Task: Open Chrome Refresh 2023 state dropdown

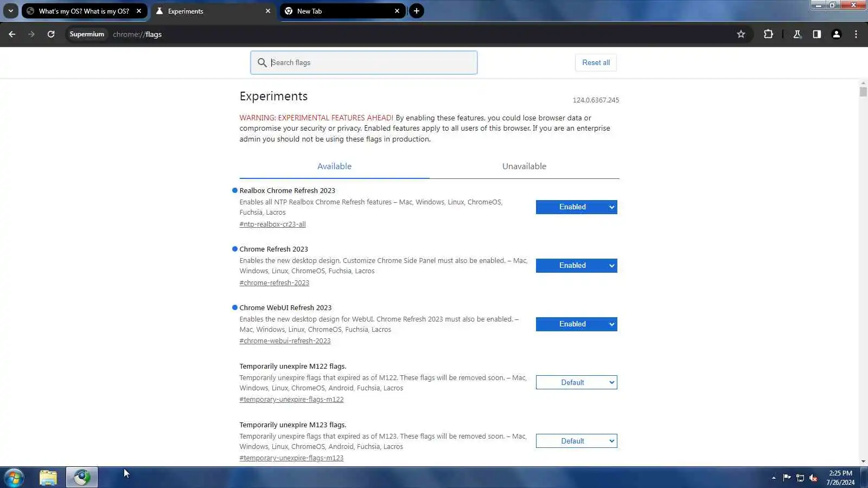Action: (576, 266)
